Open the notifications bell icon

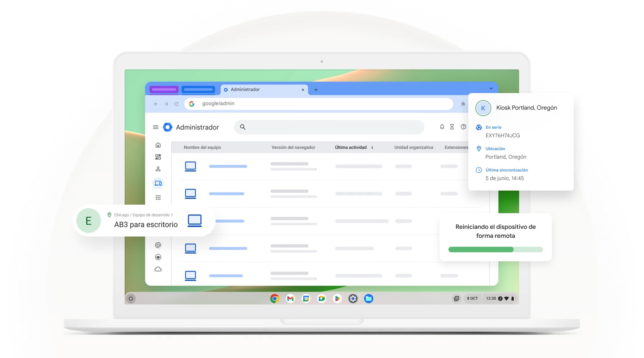pos(442,127)
